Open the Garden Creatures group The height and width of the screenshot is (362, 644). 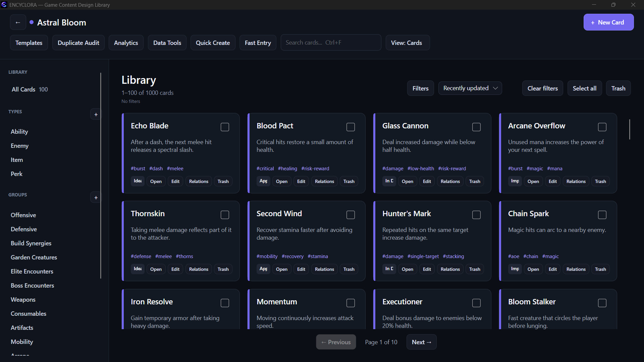pos(34,257)
